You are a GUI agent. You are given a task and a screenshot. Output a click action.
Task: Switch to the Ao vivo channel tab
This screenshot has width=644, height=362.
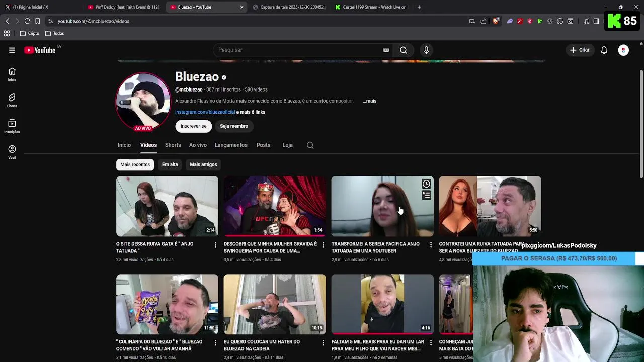tap(198, 145)
